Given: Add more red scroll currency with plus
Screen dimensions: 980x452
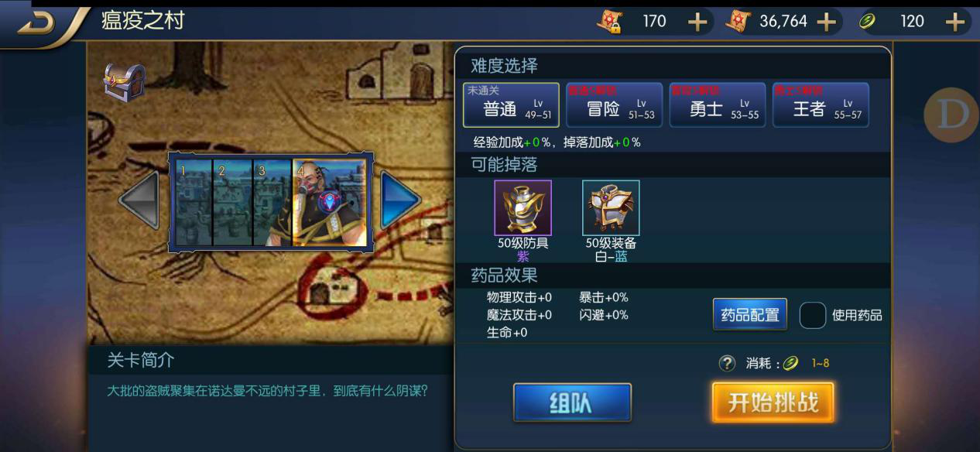Looking at the screenshot, I should [x=827, y=22].
